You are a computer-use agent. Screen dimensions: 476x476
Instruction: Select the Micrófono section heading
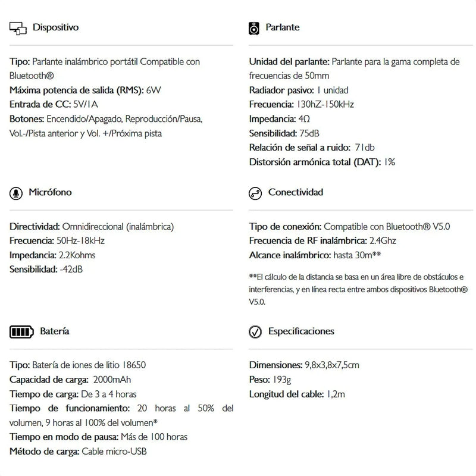click(x=51, y=193)
